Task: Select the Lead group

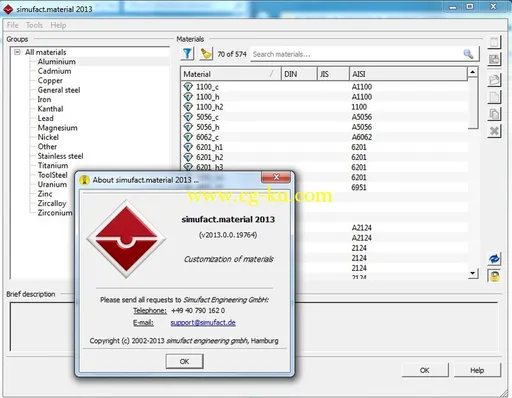Action: coord(45,118)
